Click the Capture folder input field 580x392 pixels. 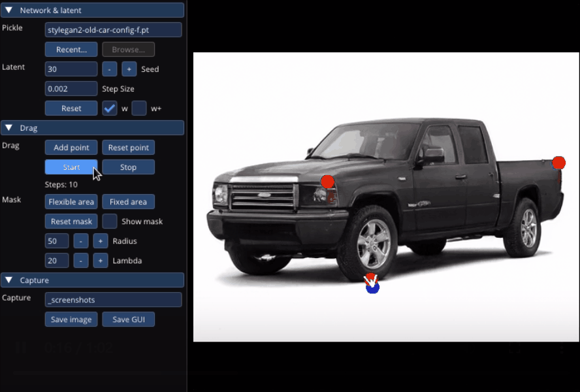tap(113, 299)
